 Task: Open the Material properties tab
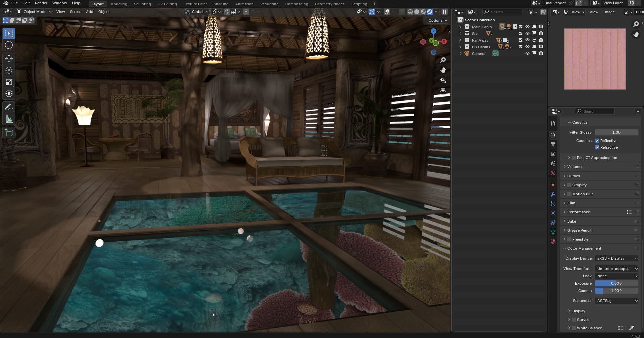[x=553, y=241]
